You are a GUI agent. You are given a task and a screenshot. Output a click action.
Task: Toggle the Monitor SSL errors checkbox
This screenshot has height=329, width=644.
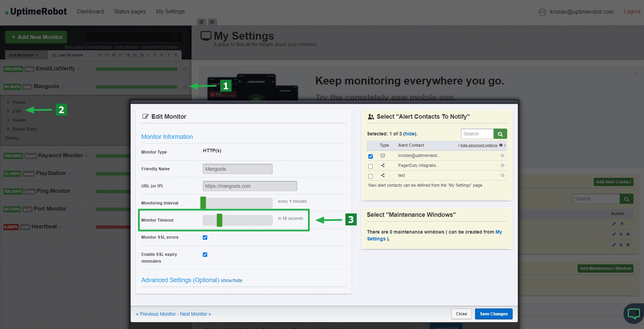205,237
